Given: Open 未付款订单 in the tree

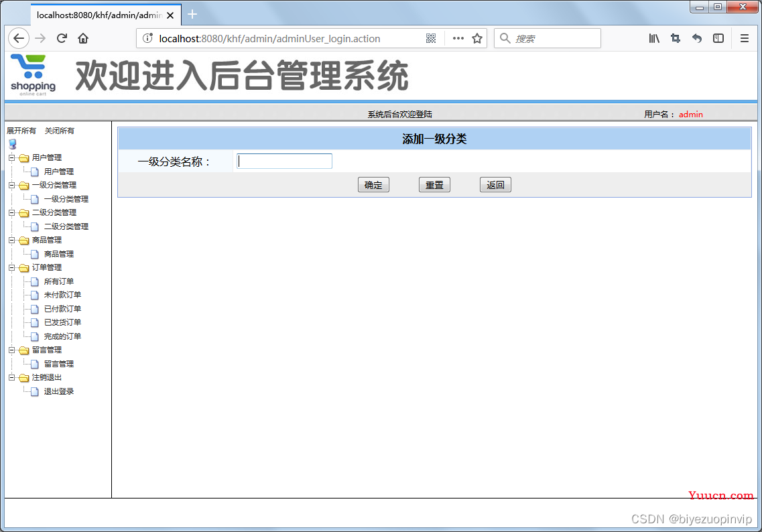Looking at the screenshot, I should click(x=63, y=295).
